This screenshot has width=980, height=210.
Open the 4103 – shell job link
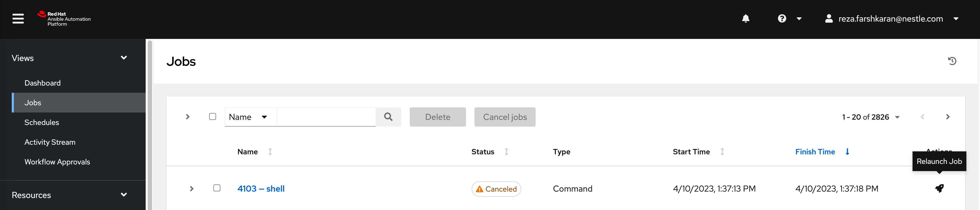261,189
